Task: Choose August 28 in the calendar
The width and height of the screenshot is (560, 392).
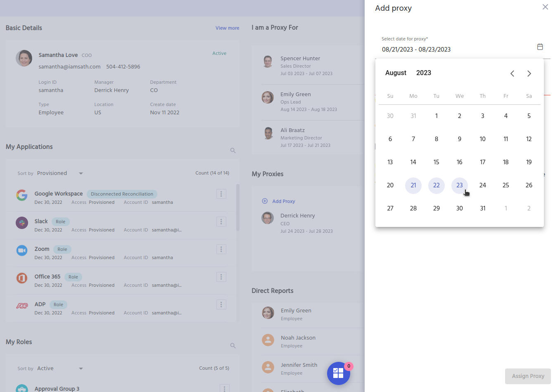Action: [413, 208]
